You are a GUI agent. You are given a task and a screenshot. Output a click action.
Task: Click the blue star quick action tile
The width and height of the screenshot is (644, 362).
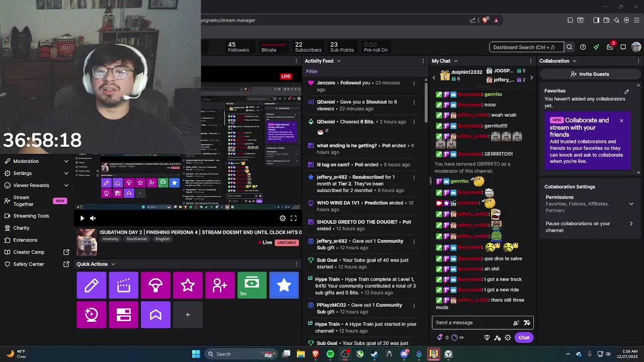(284, 285)
